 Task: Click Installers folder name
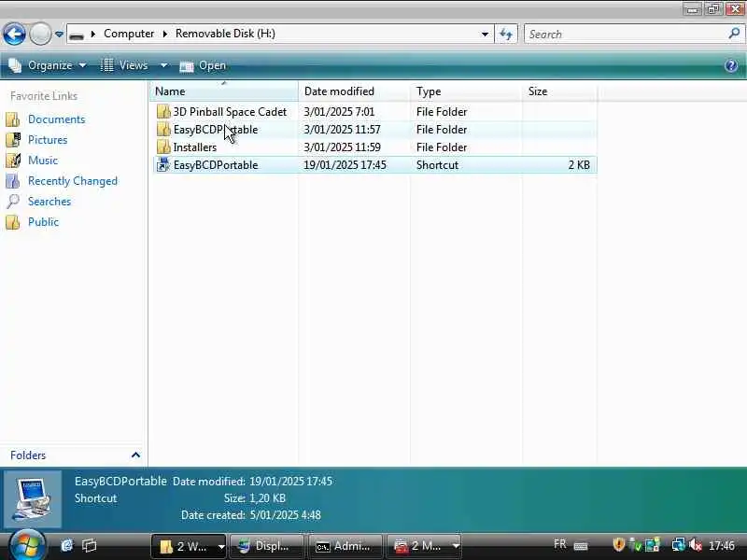195,147
